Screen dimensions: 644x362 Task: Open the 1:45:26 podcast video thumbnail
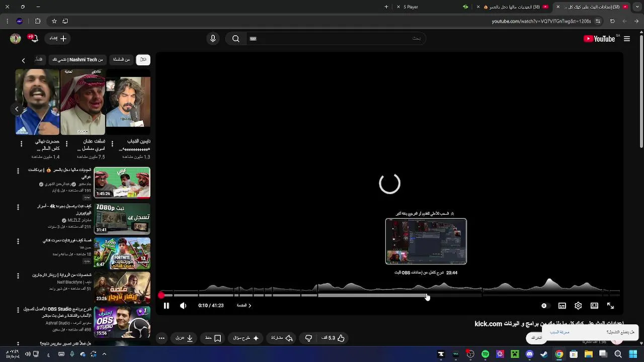pos(122,183)
